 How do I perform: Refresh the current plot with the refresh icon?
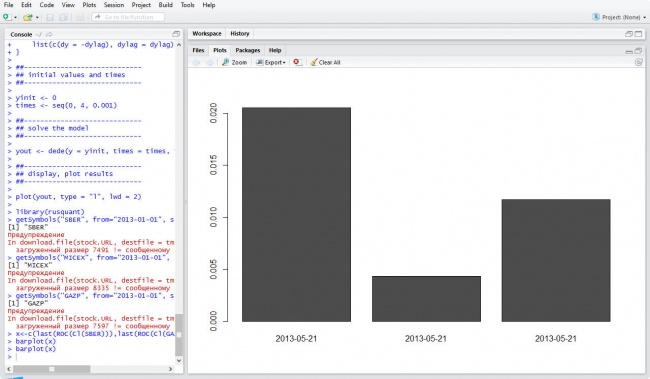(x=638, y=62)
